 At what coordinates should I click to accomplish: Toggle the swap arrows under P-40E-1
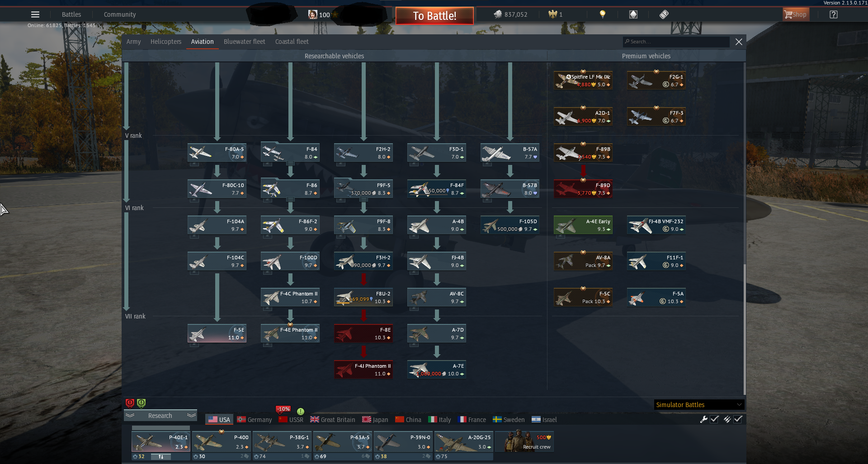[x=161, y=457]
